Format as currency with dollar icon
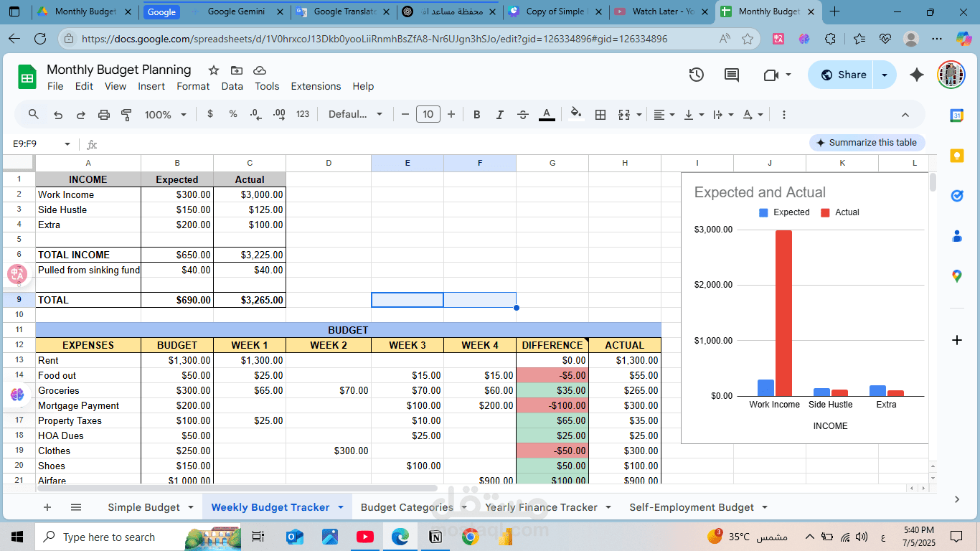Screen dimensions: 980x551 [x=209, y=114]
